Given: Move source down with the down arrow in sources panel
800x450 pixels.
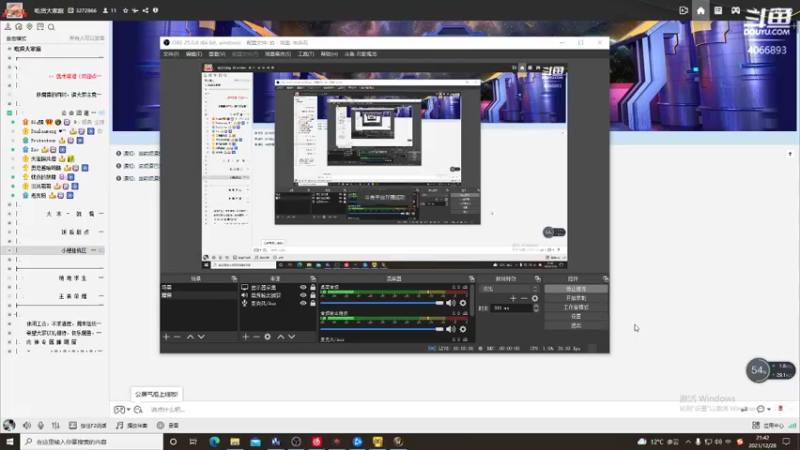Looking at the screenshot, I should (291, 337).
